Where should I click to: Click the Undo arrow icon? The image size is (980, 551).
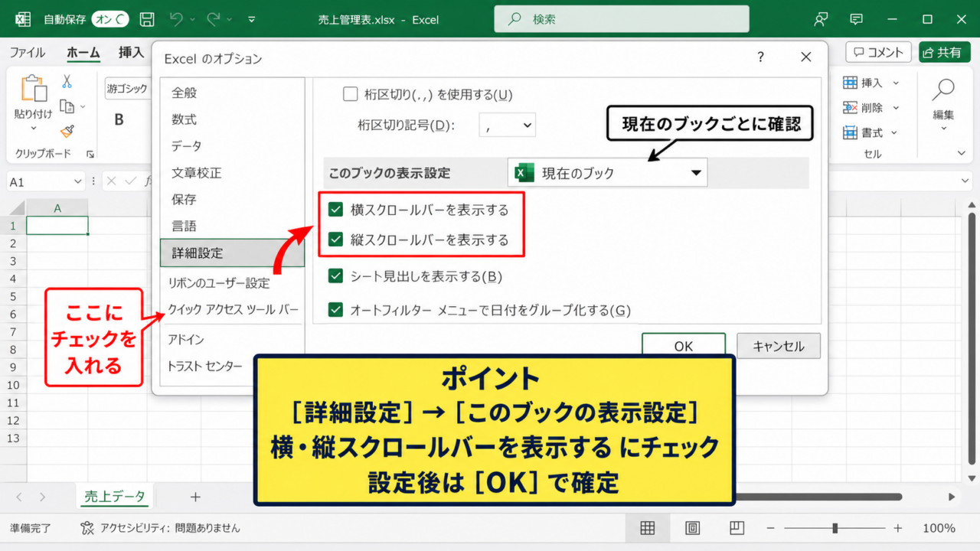176,19
